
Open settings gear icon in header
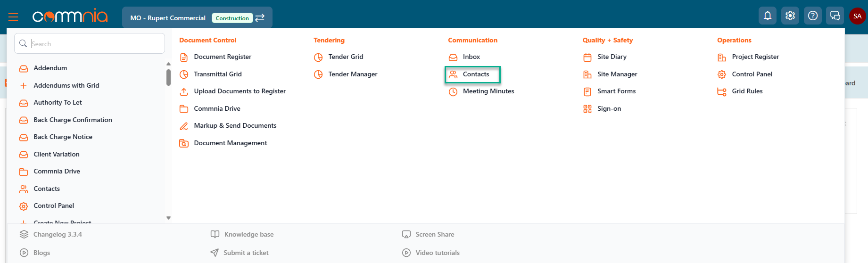tap(790, 16)
